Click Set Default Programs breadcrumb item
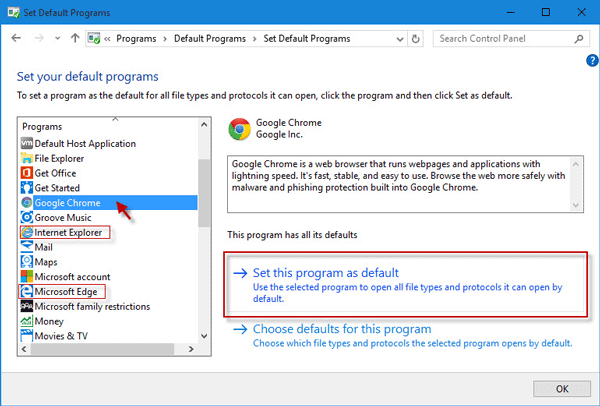This screenshot has width=600, height=406. click(x=307, y=39)
